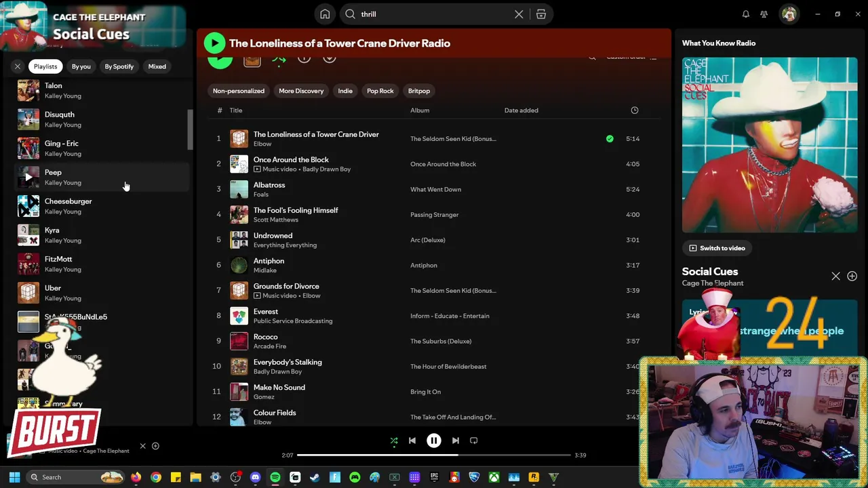Toggle the Playlists library filter

point(45,66)
